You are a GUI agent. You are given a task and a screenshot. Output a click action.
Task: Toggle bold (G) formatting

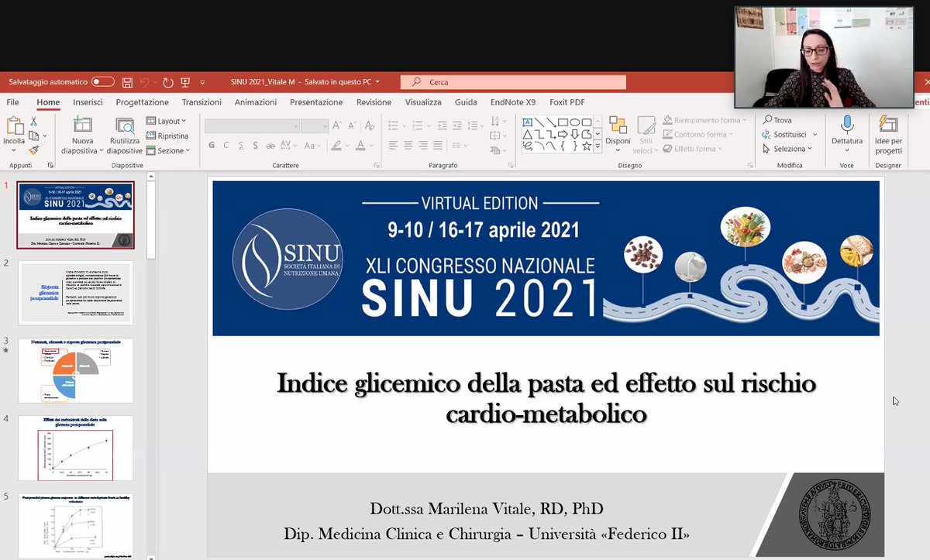pyautogui.click(x=212, y=145)
